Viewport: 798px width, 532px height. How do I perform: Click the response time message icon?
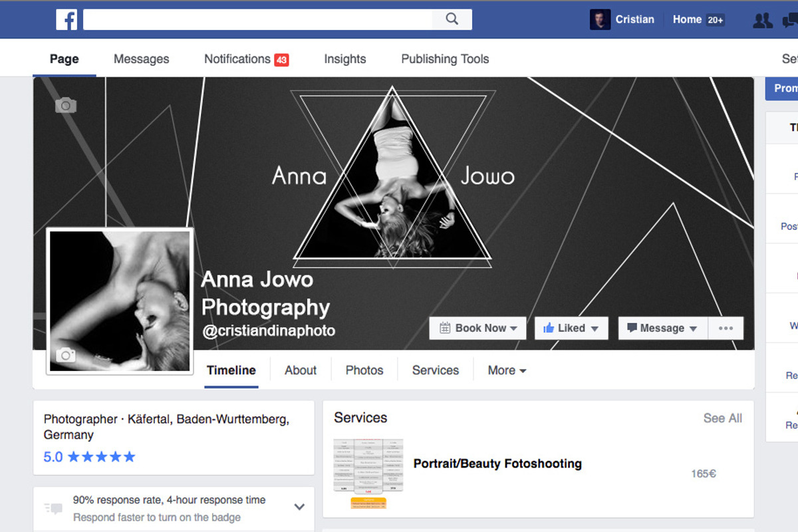click(x=53, y=508)
